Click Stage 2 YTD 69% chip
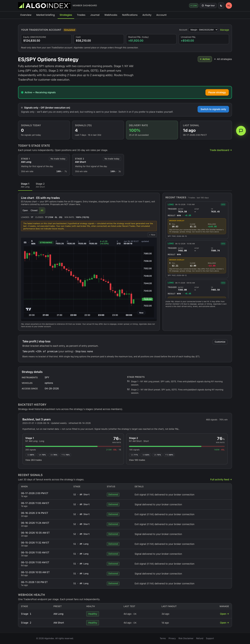 [169, 455]
